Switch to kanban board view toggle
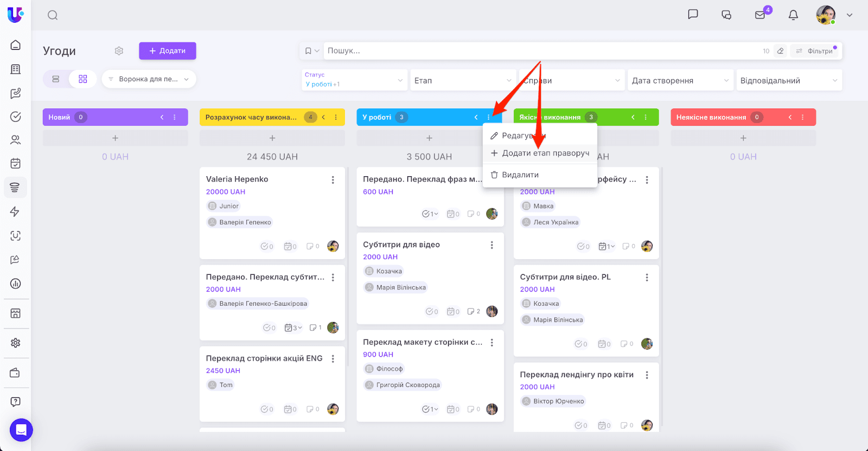The height and width of the screenshot is (451, 868). tap(83, 79)
